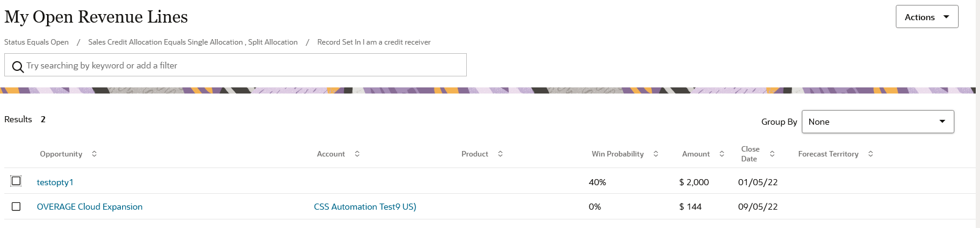
Task: Open the testopty1 opportunity link
Action: tap(55, 182)
